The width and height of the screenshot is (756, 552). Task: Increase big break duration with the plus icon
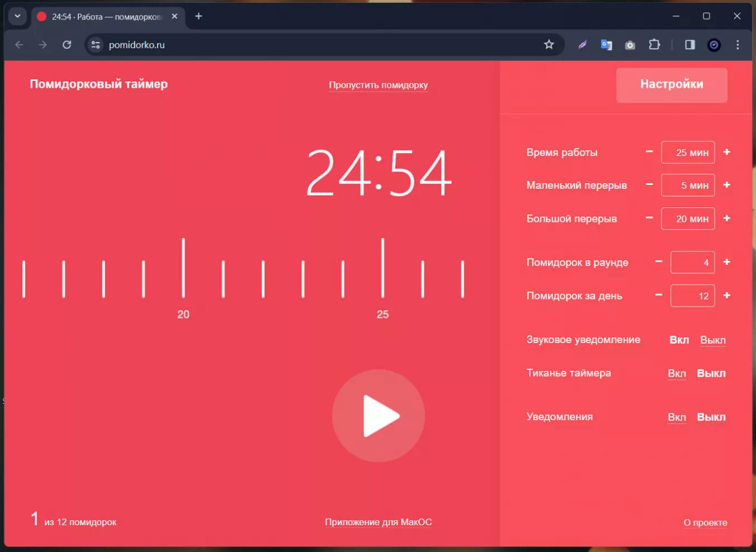click(726, 218)
